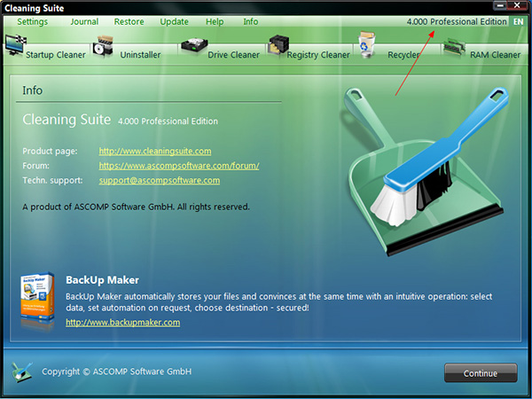Click the support email address link
Viewport: 532px width, 399px height.
click(159, 180)
